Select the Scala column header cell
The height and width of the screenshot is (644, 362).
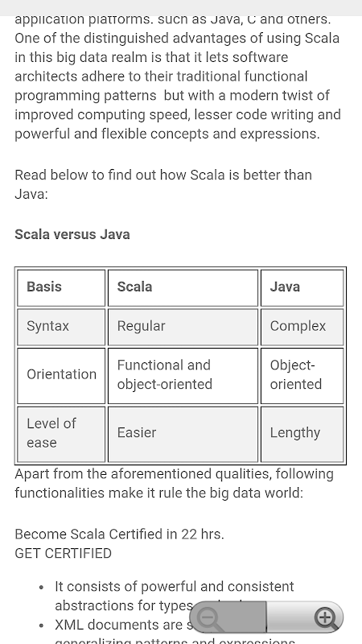183,287
